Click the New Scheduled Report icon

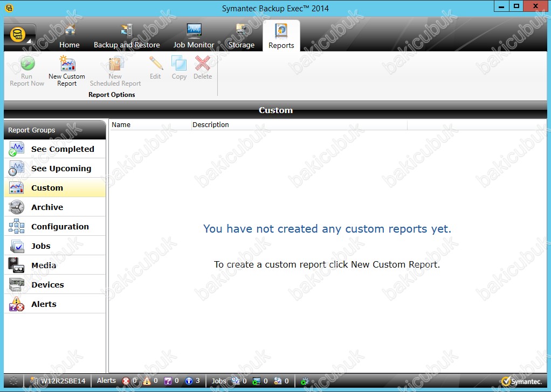pos(115,64)
